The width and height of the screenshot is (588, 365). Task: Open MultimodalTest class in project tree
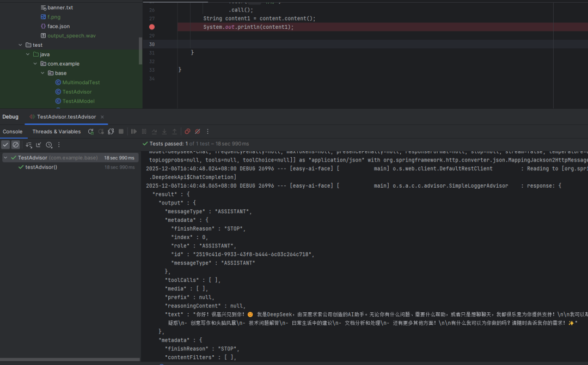point(81,83)
